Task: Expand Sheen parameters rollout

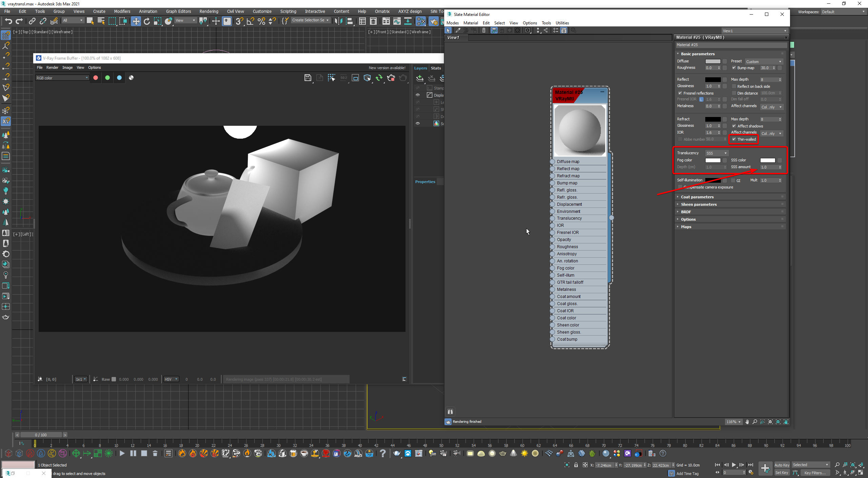Action: click(x=730, y=204)
